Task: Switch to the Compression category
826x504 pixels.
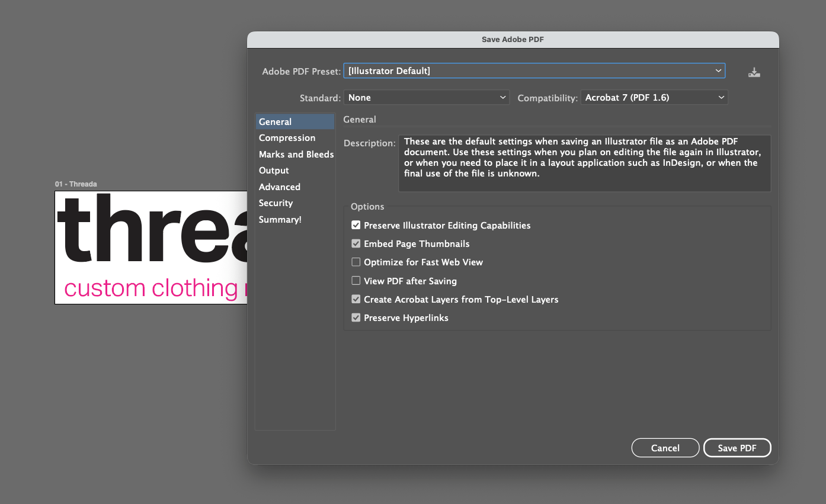Action: (295, 138)
